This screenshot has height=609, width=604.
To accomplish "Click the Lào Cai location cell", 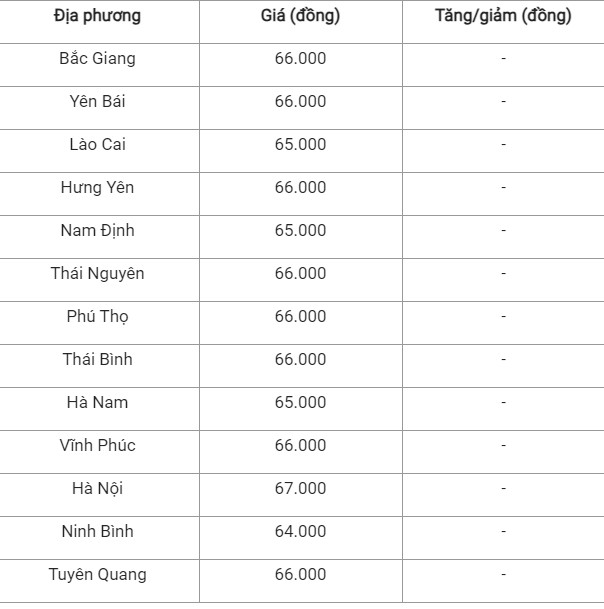I will (97, 145).
